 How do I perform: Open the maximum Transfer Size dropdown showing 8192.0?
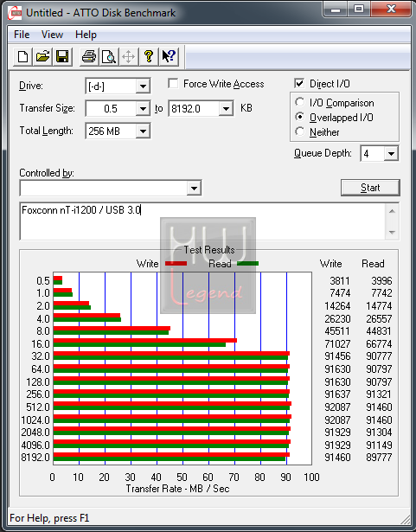point(226,109)
